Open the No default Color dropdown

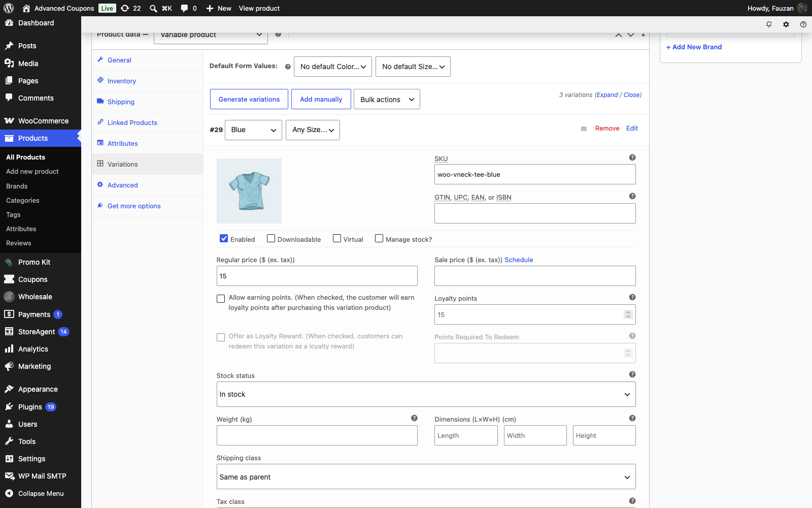coord(333,67)
